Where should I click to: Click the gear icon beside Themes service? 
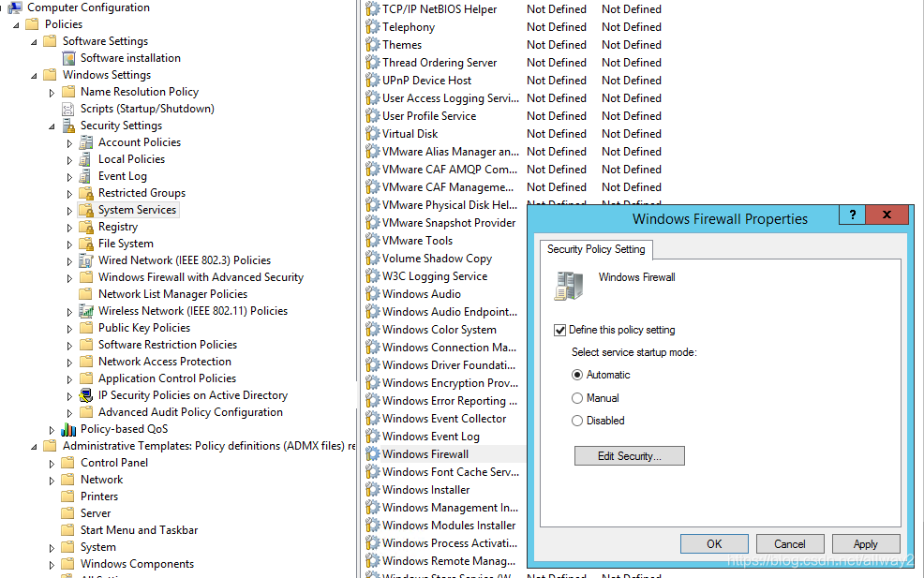pos(372,45)
